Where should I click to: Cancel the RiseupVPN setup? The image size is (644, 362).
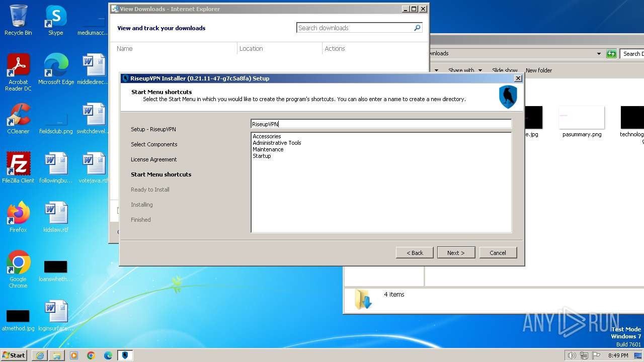(498, 252)
